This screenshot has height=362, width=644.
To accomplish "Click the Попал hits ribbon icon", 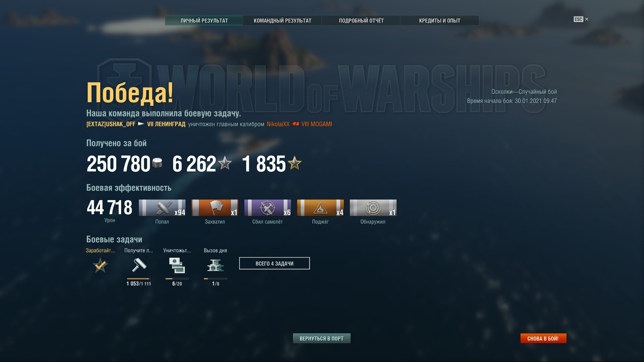I will coord(162,208).
